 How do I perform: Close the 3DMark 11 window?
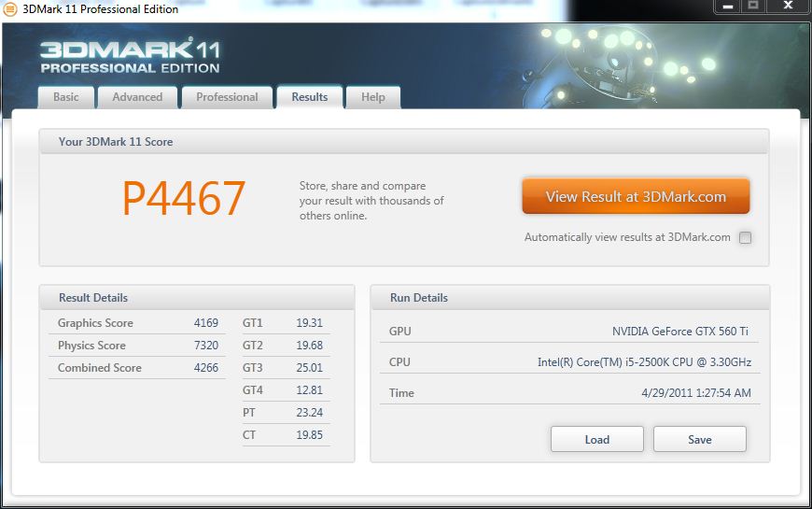pyautogui.click(x=787, y=7)
